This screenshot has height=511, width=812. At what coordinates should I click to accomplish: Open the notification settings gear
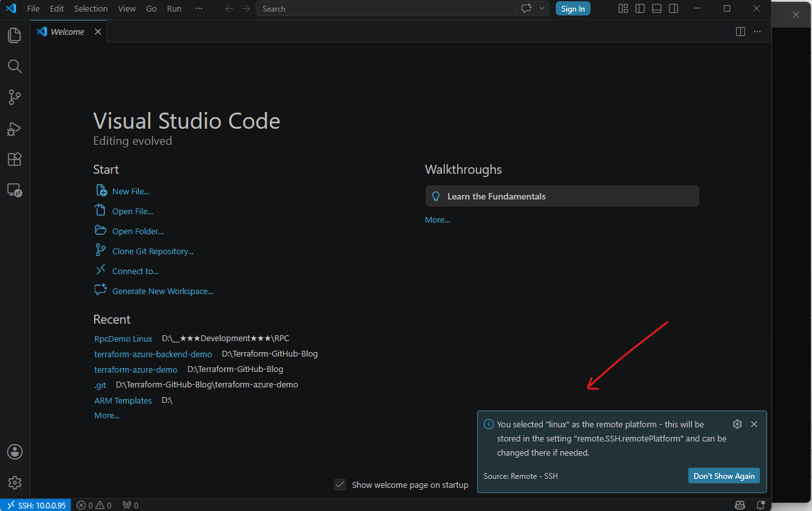coord(737,424)
